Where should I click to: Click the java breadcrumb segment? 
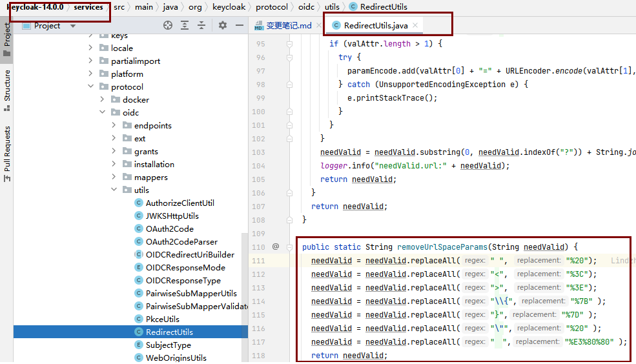tap(170, 7)
